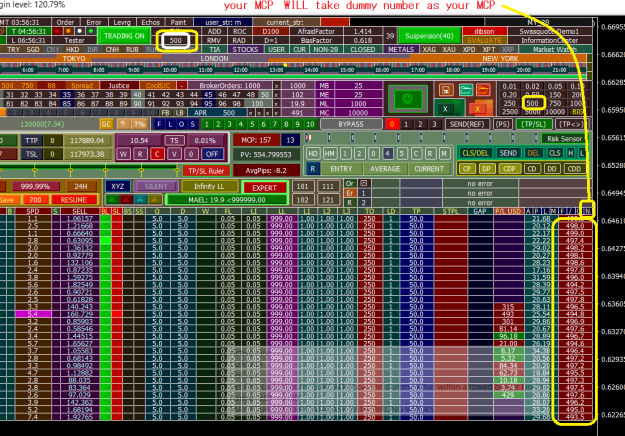
Task: Click the small chart icon next to Or
Action: tap(364, 183)
